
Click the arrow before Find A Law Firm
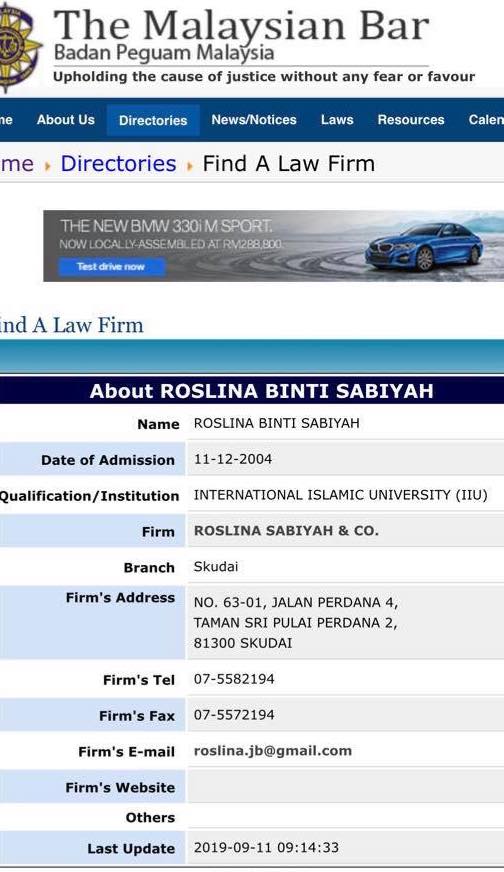[x=190, y=165]
